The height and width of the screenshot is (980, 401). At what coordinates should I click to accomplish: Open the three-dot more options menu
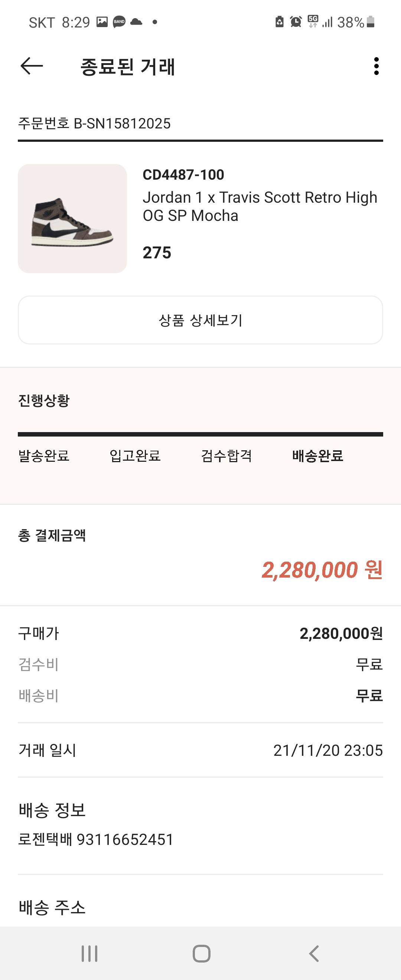[376, 66]
